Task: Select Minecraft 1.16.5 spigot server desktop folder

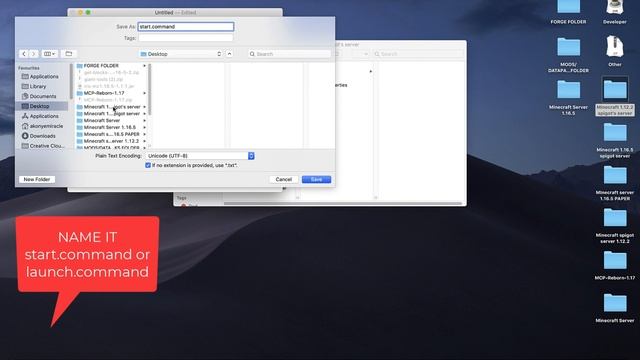Action: coord(615,140)
